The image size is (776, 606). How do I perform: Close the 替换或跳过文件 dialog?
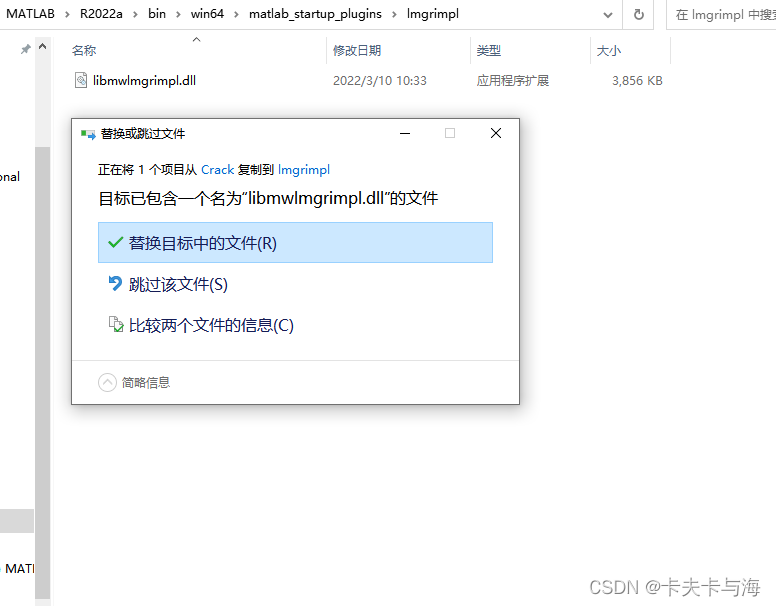[496, 133]
